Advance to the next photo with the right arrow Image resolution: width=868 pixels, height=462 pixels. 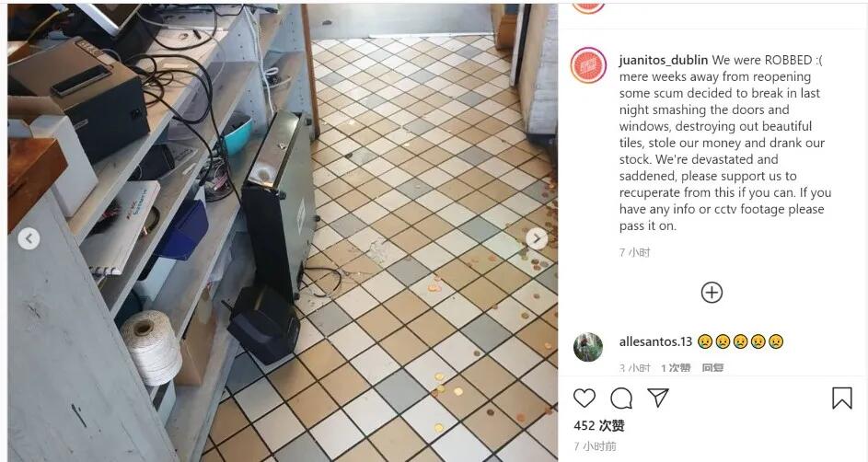pos(537,239)
